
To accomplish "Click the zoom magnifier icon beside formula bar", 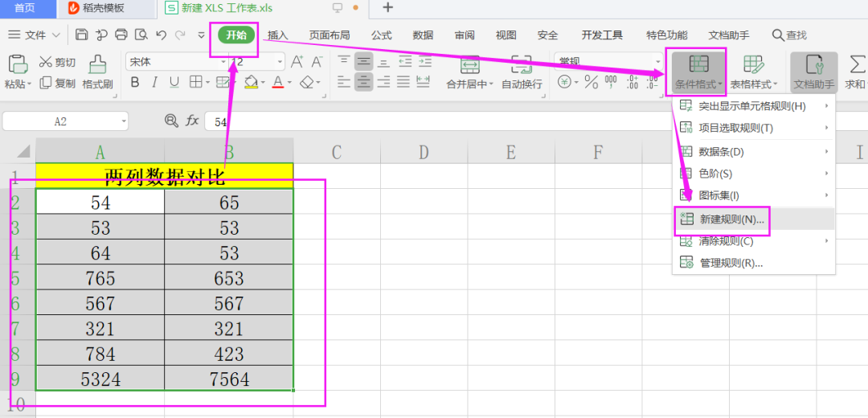I will (171, 121).
